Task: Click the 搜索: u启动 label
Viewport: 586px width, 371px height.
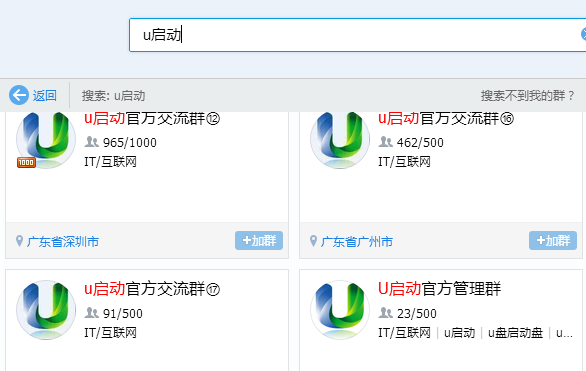Action: (x=113, y=96)
